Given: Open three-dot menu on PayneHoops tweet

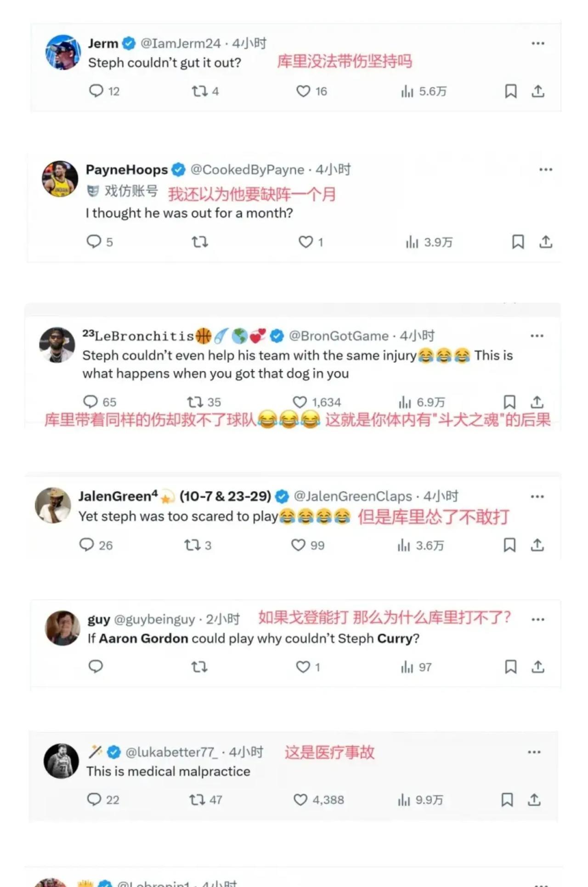Looking at the screenshot, I should point(546,169).
